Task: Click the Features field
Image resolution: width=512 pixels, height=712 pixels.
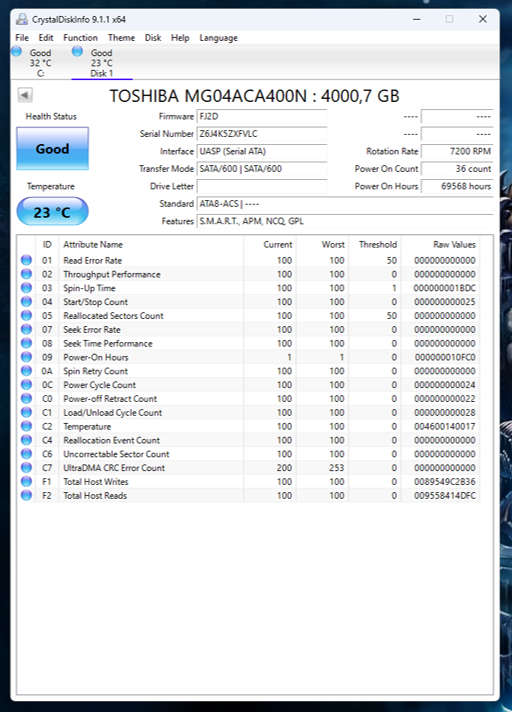Action: tap(345, 221)
